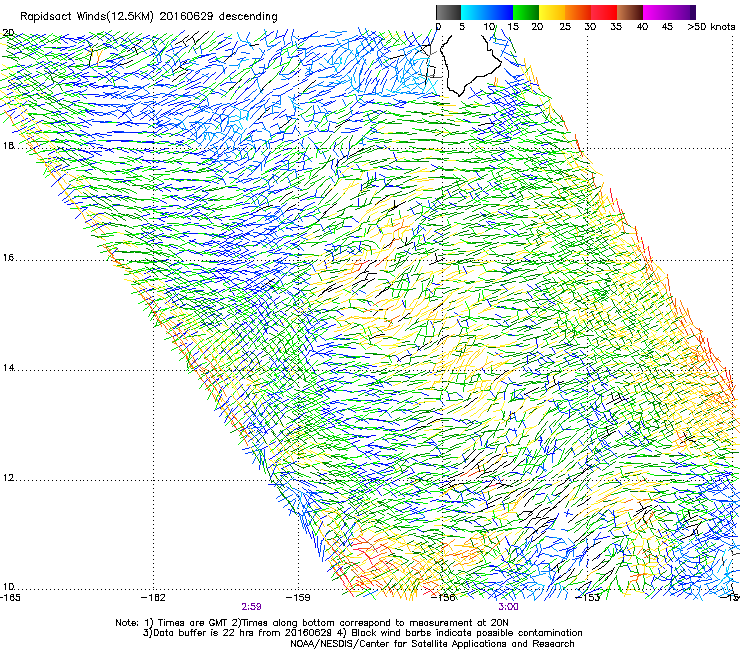The width and height of the screenshot is (740, 650).
Task: Click the 'Times are GMT' note line
Action: (312, 623)
